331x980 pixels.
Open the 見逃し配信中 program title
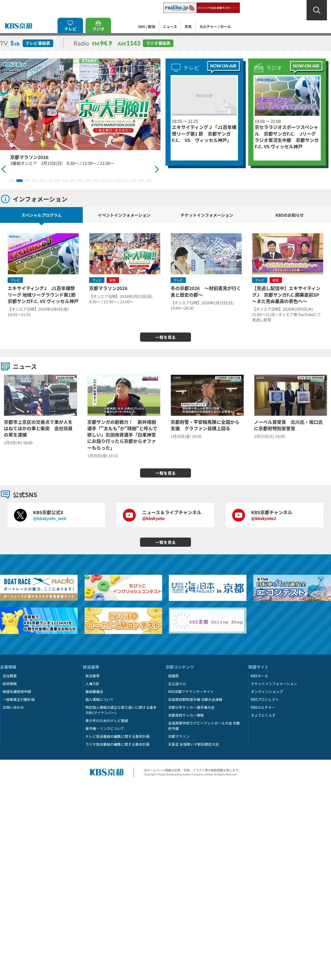286,295
